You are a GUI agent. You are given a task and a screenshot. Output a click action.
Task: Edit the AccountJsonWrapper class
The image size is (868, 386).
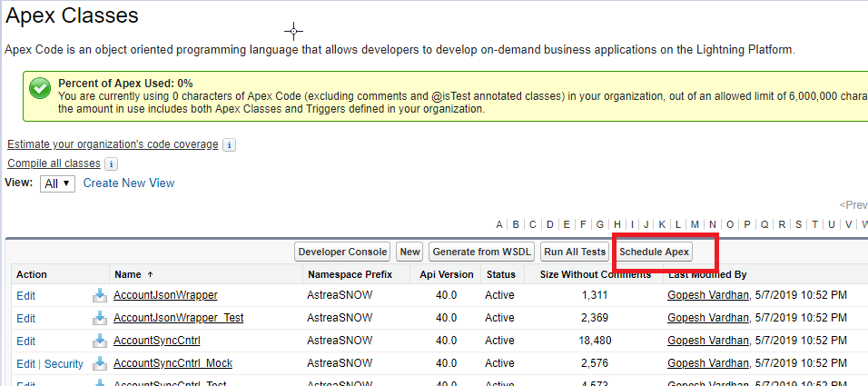click(26, 296)
